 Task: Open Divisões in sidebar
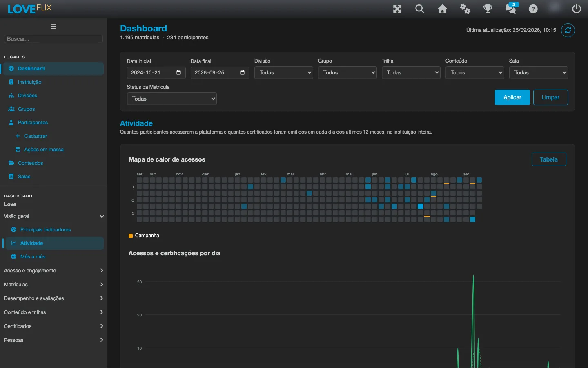coord(27,96)
